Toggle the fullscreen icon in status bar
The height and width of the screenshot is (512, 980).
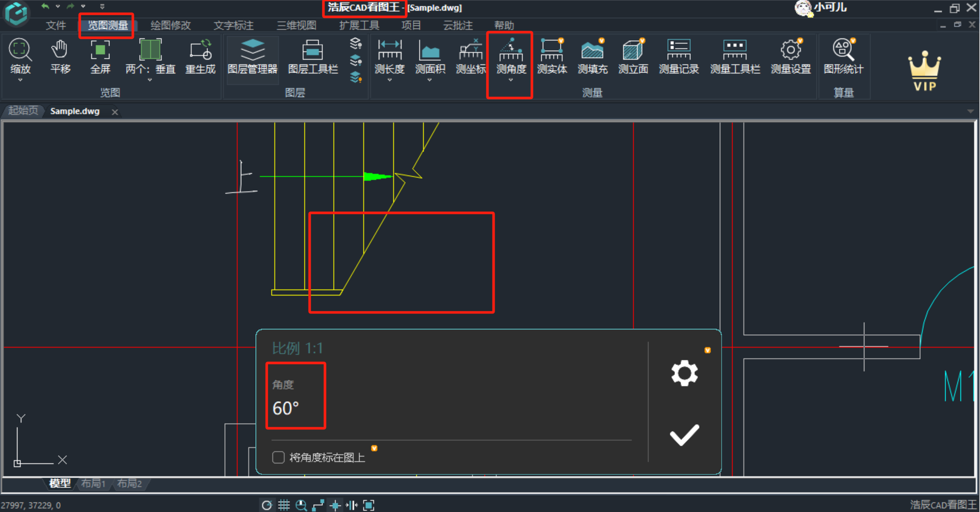pyautogui.click(x=368, y=505)
